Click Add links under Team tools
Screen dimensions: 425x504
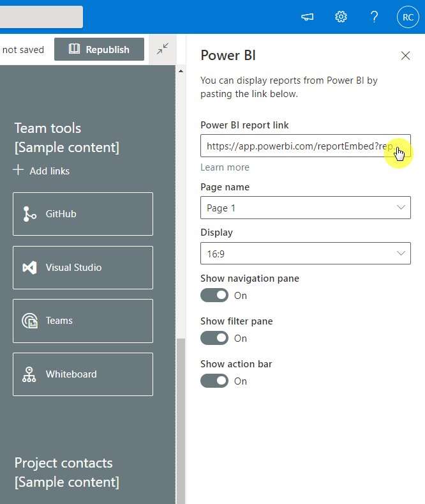tap(49, 171)
